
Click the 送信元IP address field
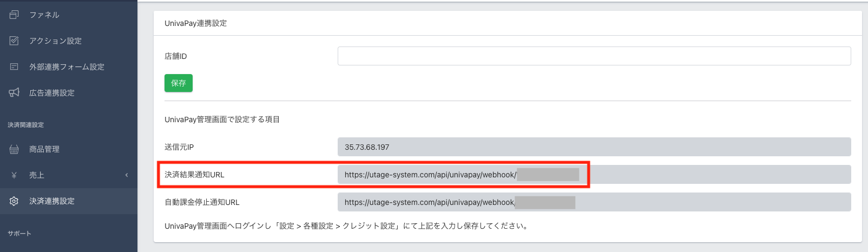click(x=594, y=147)
